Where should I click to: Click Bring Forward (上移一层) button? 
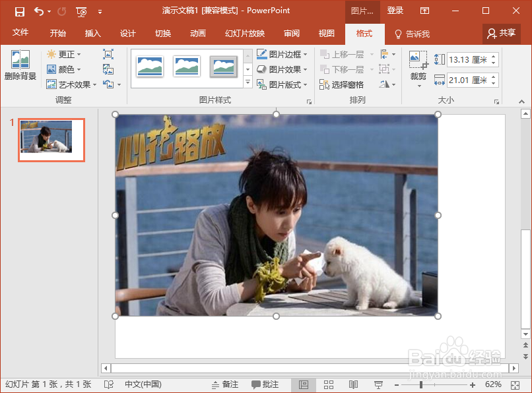(x=342, y=54)
